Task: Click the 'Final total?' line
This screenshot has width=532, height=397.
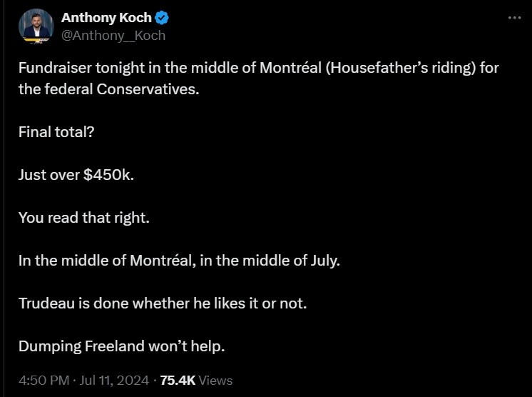Action: click(56, 132)
